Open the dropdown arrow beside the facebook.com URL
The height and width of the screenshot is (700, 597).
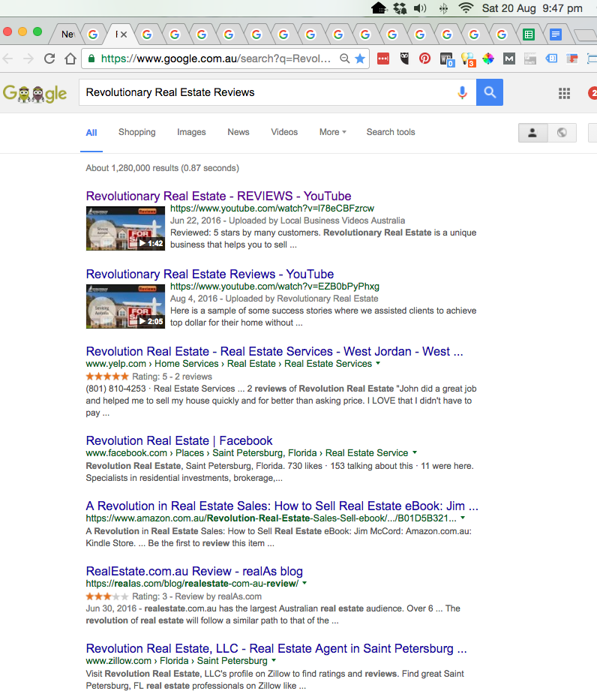(x=415, y=452)
